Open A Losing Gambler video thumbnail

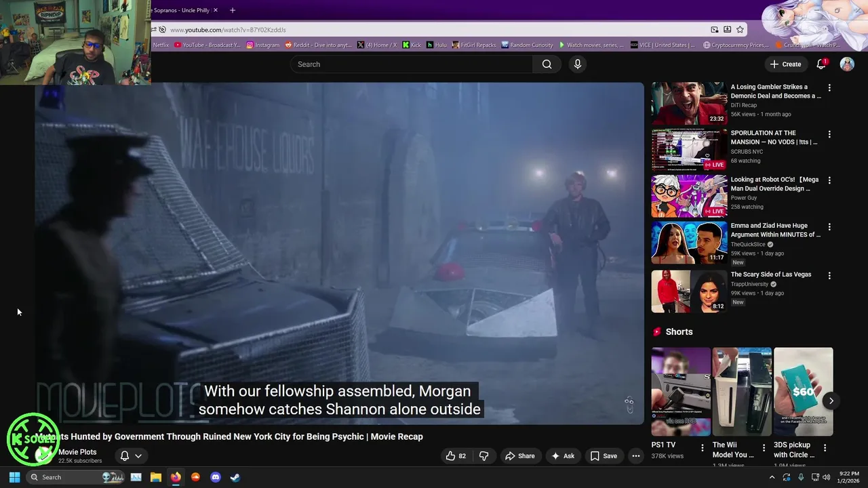tap(689, 104)
